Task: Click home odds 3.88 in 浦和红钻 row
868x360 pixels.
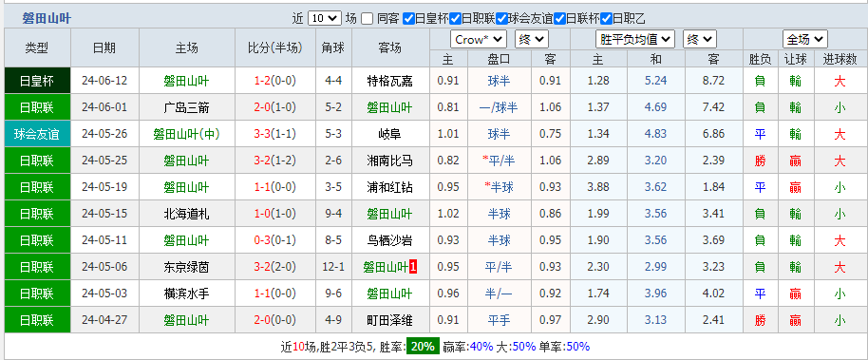Action: coord(598,188)
